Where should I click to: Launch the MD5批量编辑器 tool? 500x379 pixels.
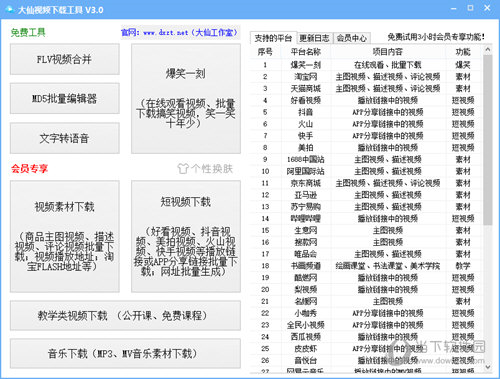65,99
